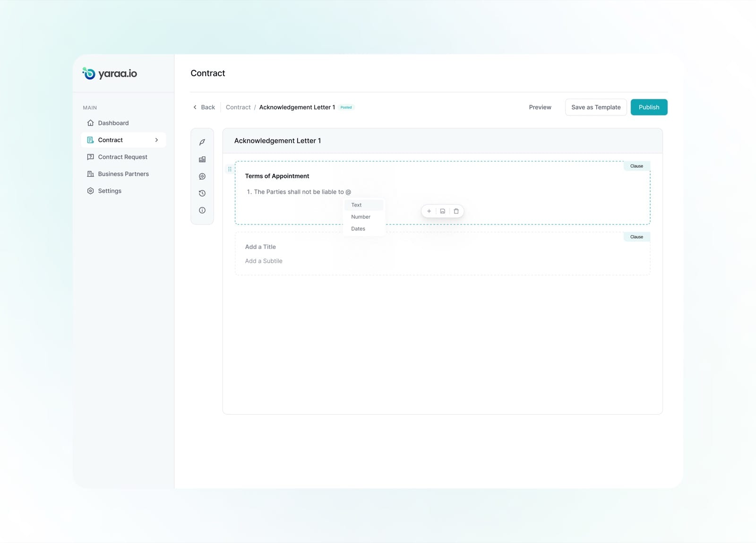Image resolution: width=756 pixels, height=543 pixels.
Task: Click Save as Template button
Action: tap(596, 107)
